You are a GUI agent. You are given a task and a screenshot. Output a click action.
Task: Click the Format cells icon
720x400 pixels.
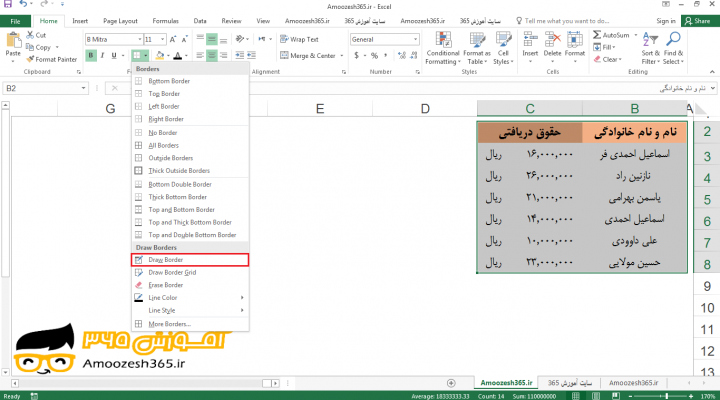pos(575,39)
